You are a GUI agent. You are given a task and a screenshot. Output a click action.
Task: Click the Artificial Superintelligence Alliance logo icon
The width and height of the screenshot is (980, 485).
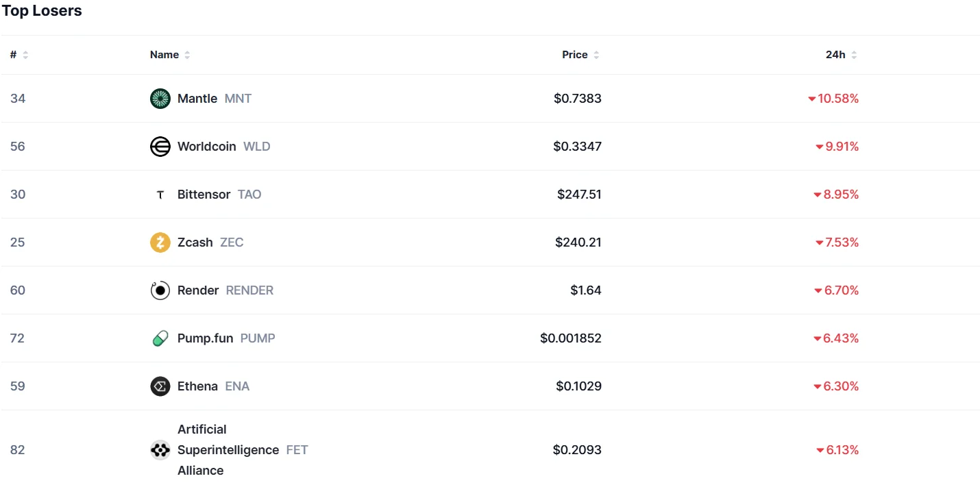click(x=160, y=450)
